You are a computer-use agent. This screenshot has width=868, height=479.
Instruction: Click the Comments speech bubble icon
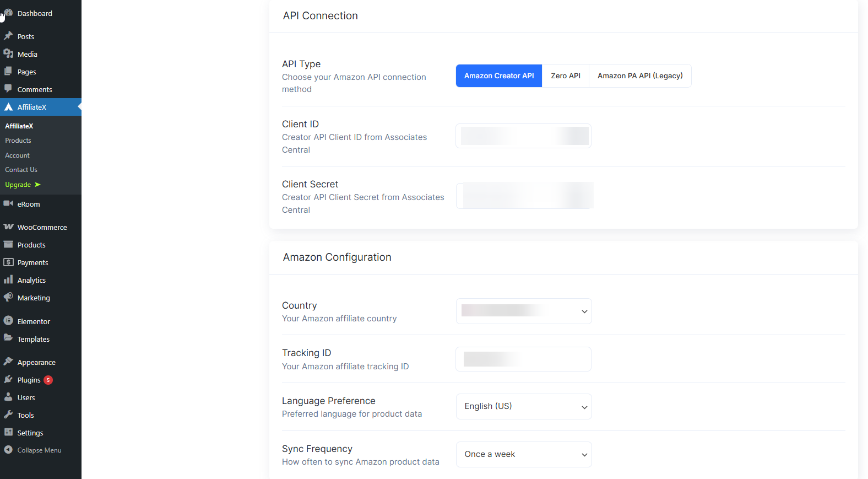point(8,89)
